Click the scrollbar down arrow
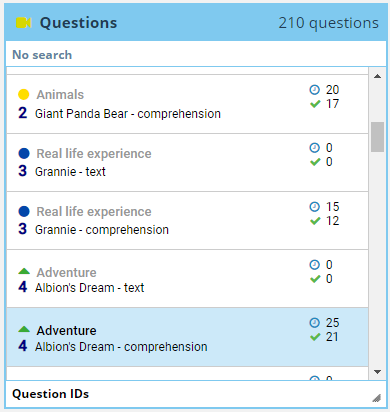Viewport: 390px width, 412px height. pos(377,372)
